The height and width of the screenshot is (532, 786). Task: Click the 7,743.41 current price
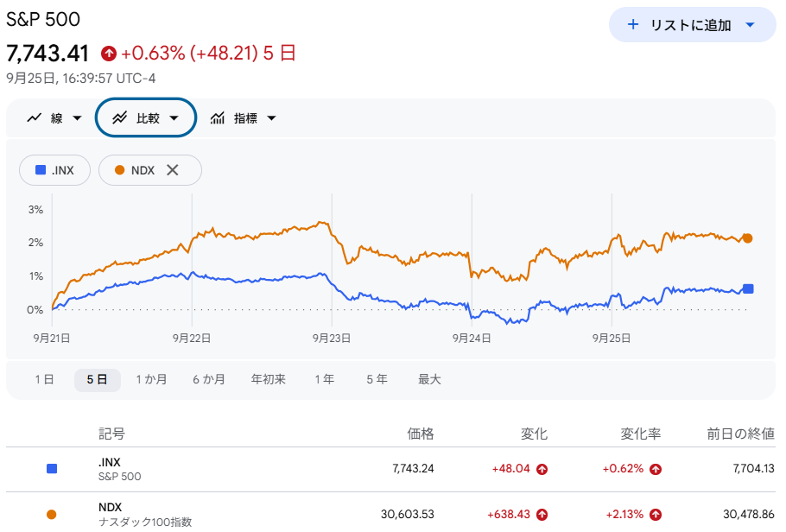click(x=48, y=54)
